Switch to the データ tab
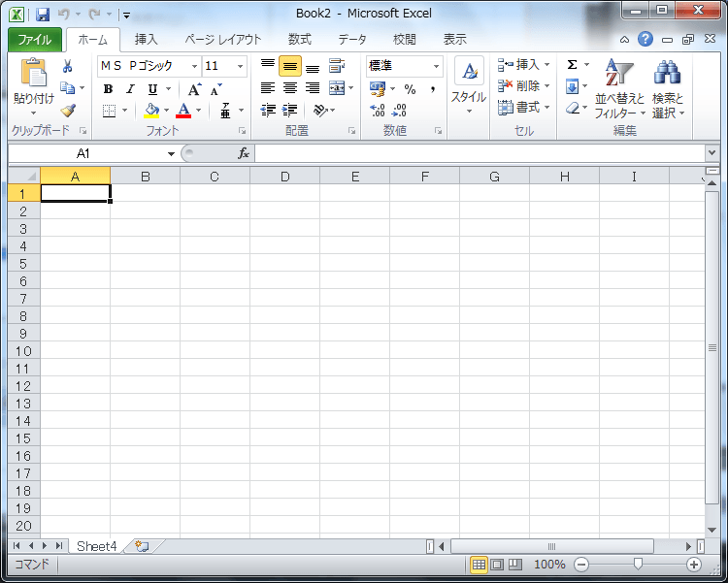Viewport: 728px width, 583px height. (352, 40)
